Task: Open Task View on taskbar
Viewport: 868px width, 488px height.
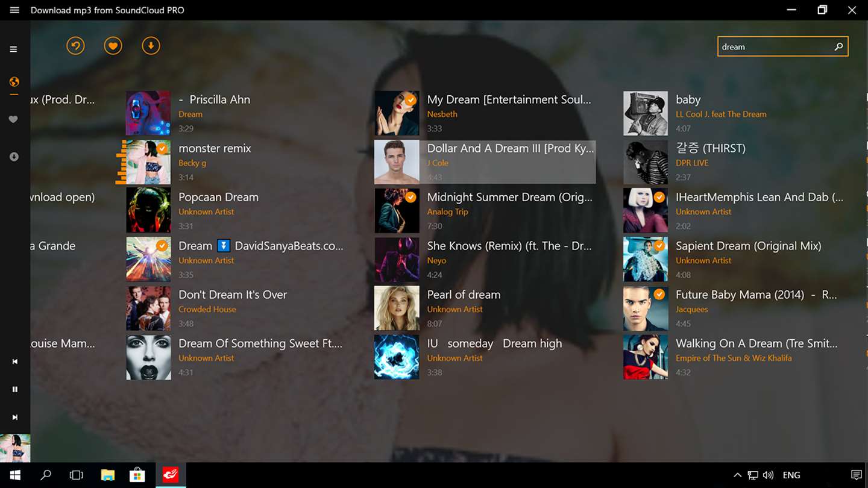Action: (76, 475)
